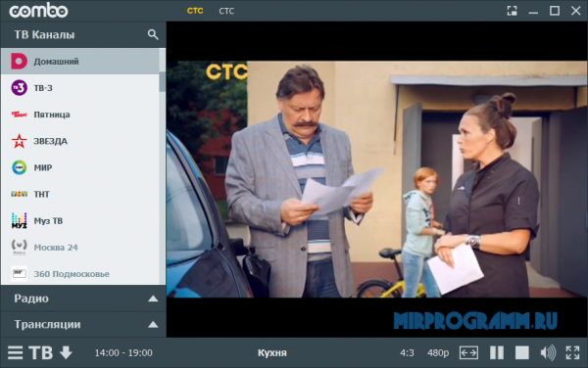Screen dimensions: 588x368
Task: Click the Муз ТВ equalizer logo
Action: click(20, 221)
